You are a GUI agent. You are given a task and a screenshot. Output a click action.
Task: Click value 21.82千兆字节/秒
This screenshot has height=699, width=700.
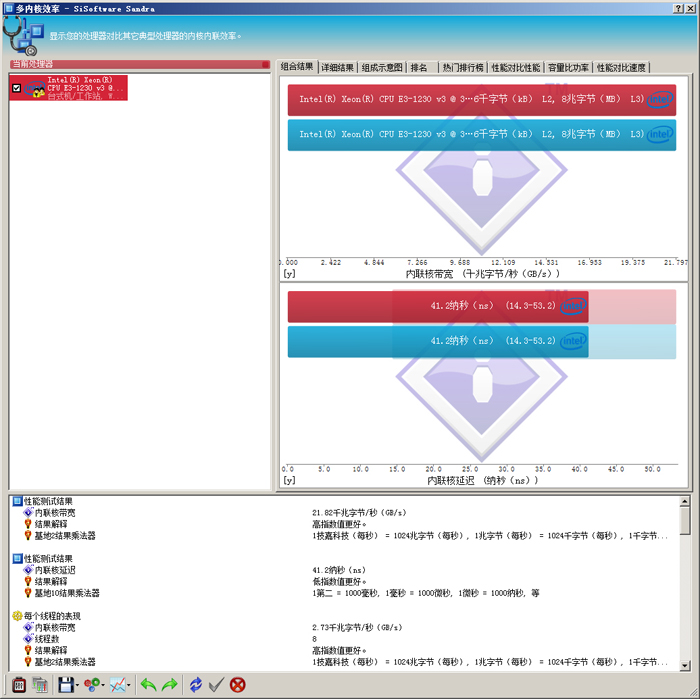pyautogui.click(x=359, y=513)
